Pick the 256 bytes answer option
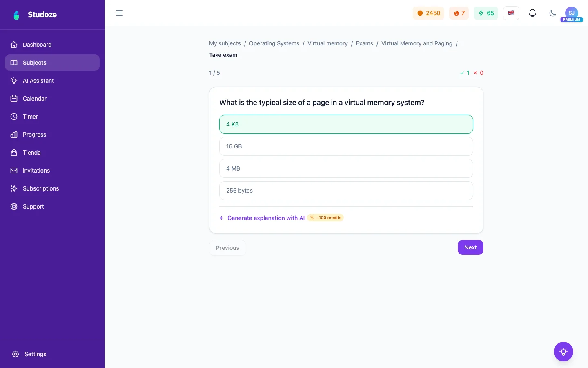Screen dimensions: 588x368 click(x=346, y=191)
